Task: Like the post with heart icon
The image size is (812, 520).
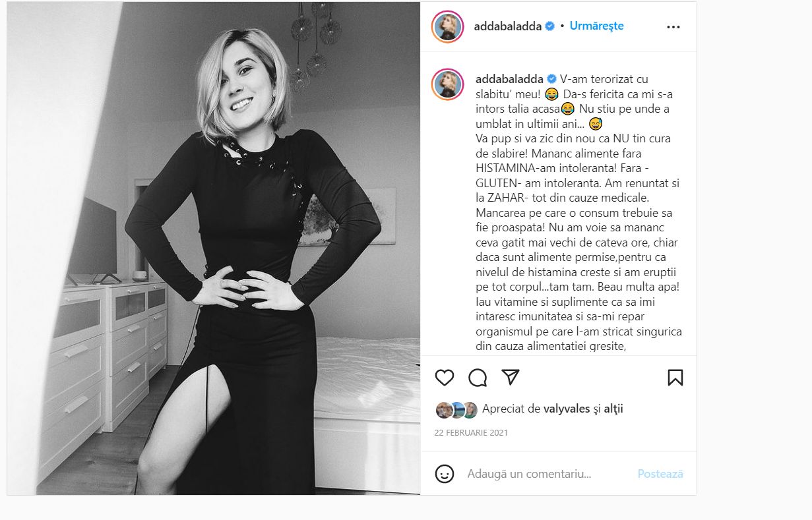Action: [445, 378]
